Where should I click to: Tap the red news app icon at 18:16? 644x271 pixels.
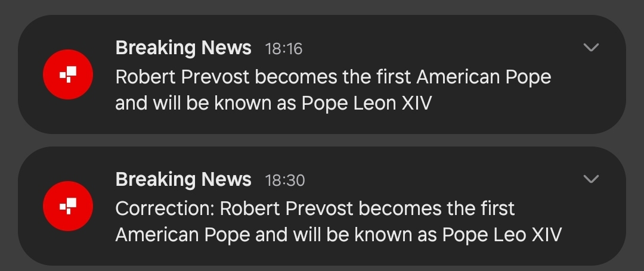(68, 74)
